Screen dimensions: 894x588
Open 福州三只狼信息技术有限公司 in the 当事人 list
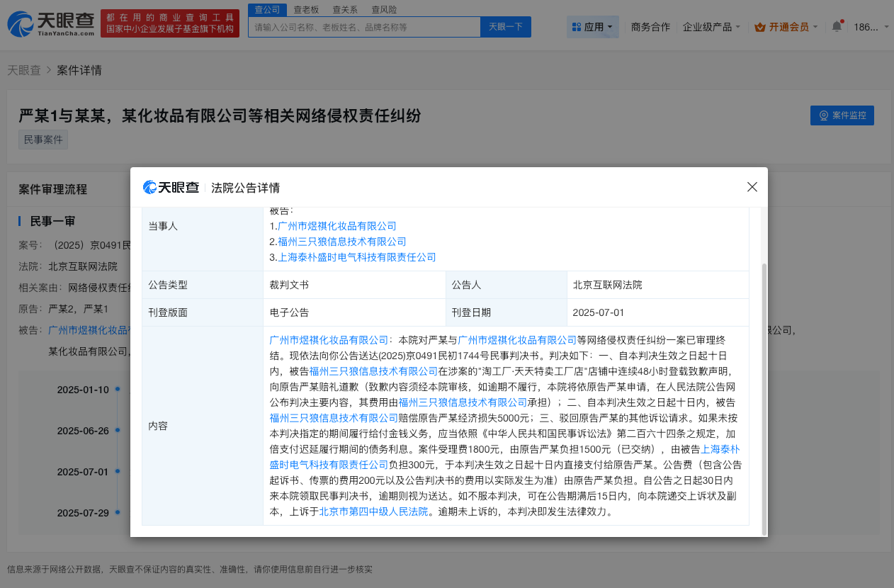click(341, 242)
